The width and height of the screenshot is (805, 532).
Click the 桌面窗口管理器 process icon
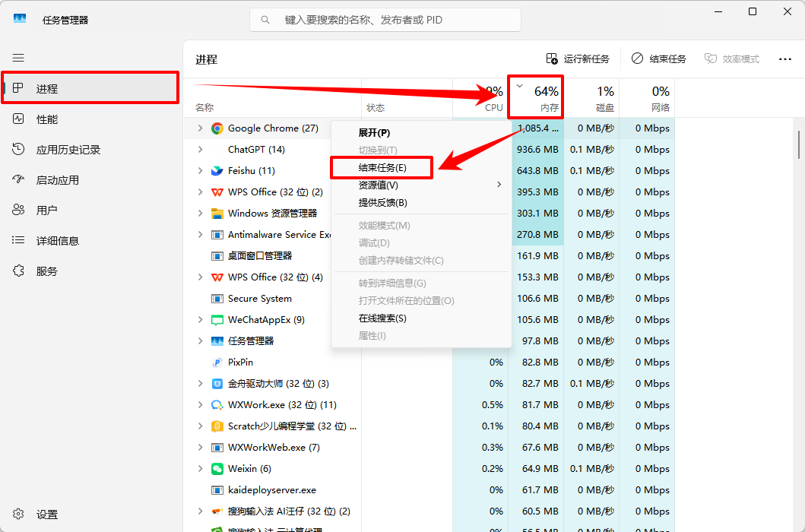click(x=217, y=255)
